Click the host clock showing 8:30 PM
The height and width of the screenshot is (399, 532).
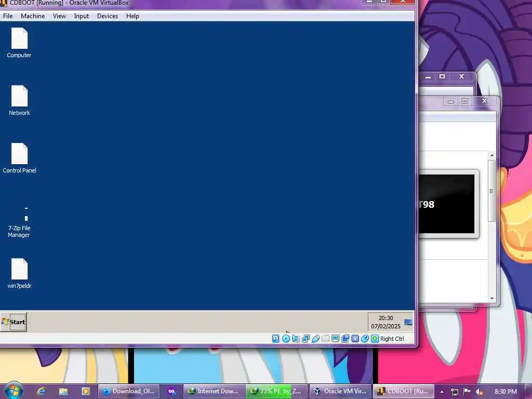click(506, 392)
